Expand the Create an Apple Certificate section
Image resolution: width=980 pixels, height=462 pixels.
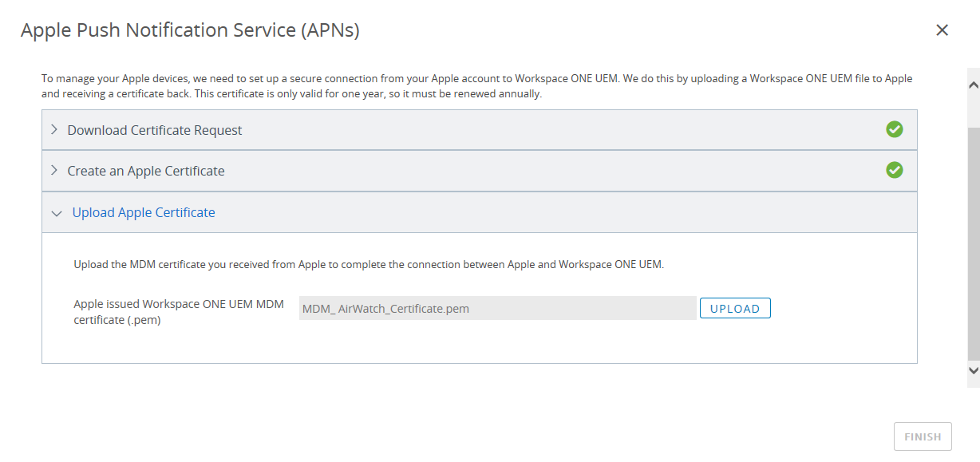tap(54, 170)
